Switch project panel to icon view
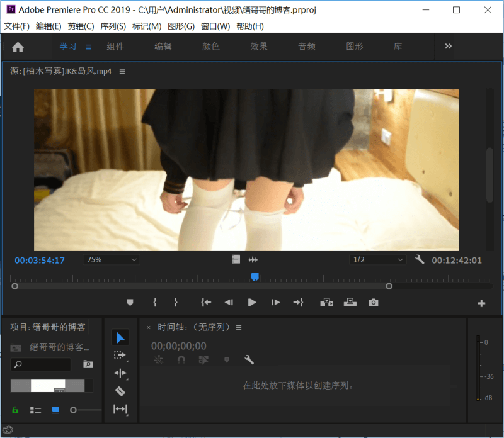Image resolution: width=504 pixels, height=438 pixels. tap(55, 410)
